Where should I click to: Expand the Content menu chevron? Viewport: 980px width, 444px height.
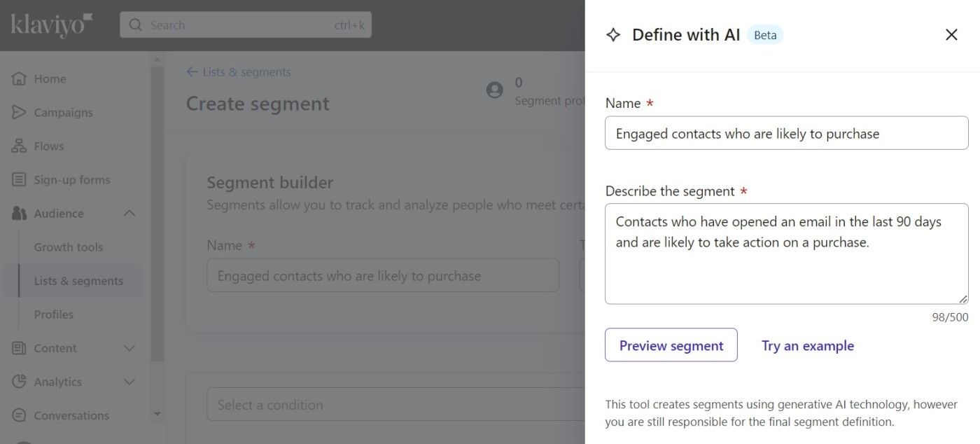point(129,348)
